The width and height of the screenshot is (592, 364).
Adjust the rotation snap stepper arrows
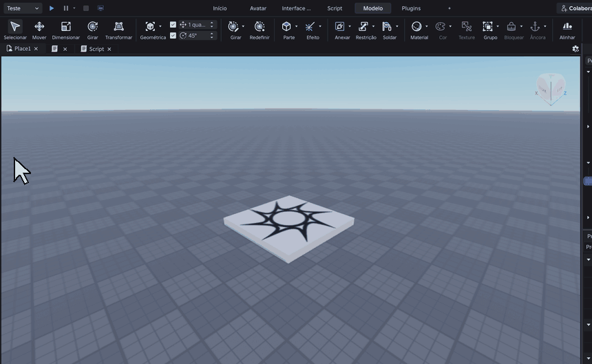[212, 36]
